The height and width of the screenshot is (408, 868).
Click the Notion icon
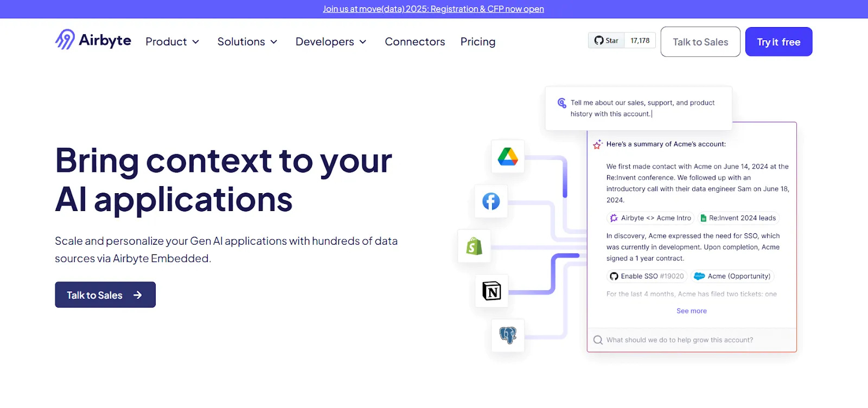(x=492, y=291)
